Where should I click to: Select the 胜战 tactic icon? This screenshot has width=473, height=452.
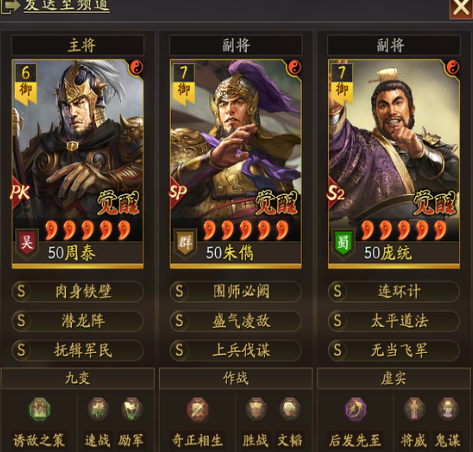coord(256,409)
